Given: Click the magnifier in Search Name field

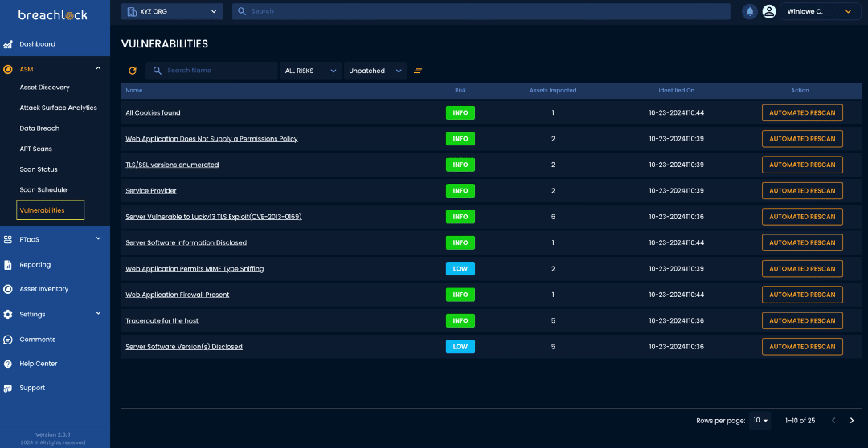Looking at the screenshot, I should 158,71.
